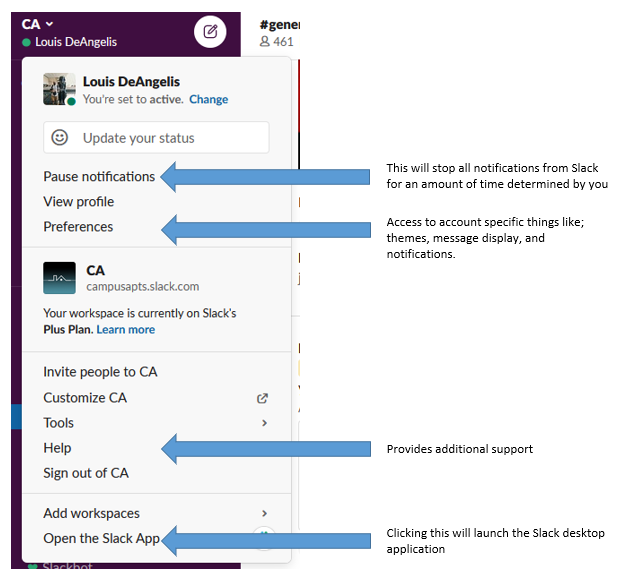Click green active dot next to sidebar username
This screenshot has height=582, width=618.
tap(26, 42)
